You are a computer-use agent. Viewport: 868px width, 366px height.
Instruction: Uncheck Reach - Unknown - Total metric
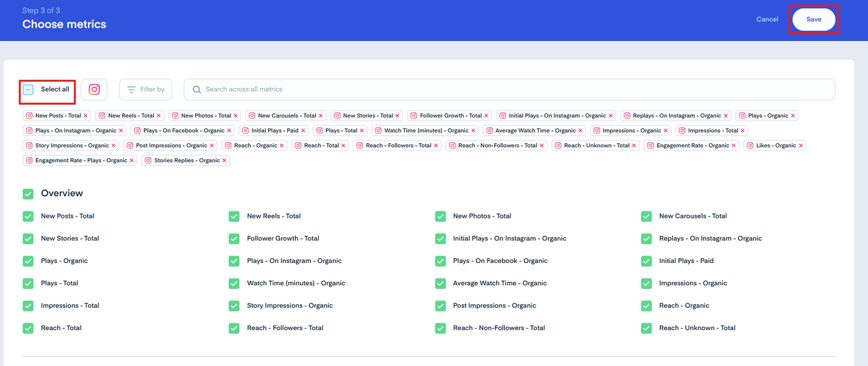tap(646, 328)
